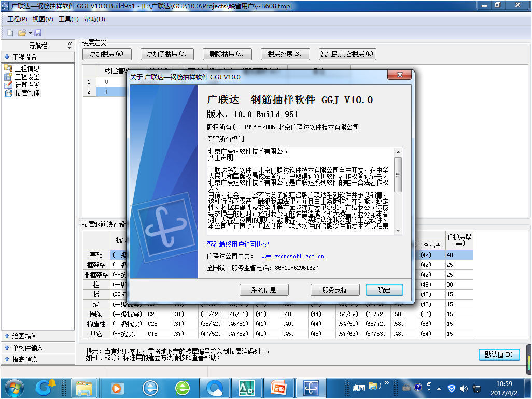Click the 非框架梁 row header
The image size is (532, 399).
click(x=96, y=275)
